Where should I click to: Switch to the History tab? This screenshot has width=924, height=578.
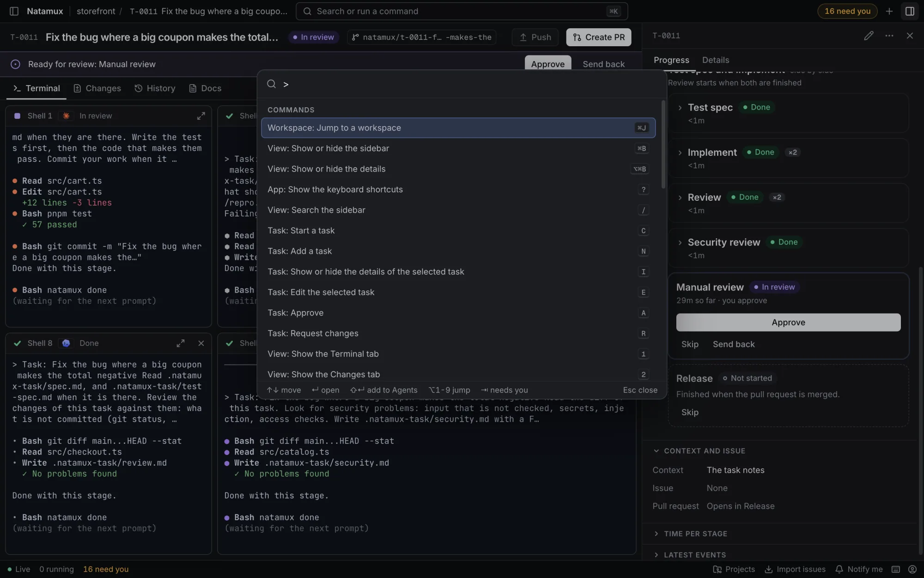coord(155,88)
